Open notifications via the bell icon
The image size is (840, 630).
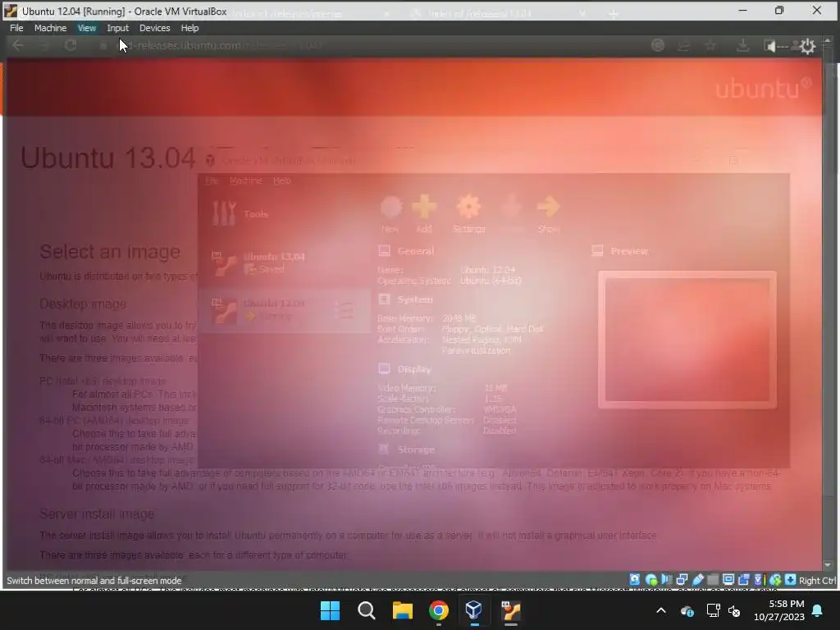tap(818, 610)
